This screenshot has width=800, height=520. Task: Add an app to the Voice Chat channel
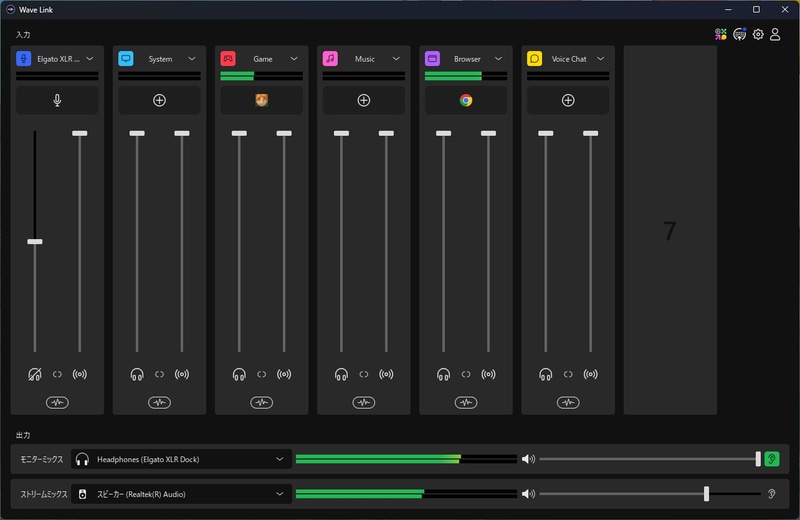tap(568, 100)
